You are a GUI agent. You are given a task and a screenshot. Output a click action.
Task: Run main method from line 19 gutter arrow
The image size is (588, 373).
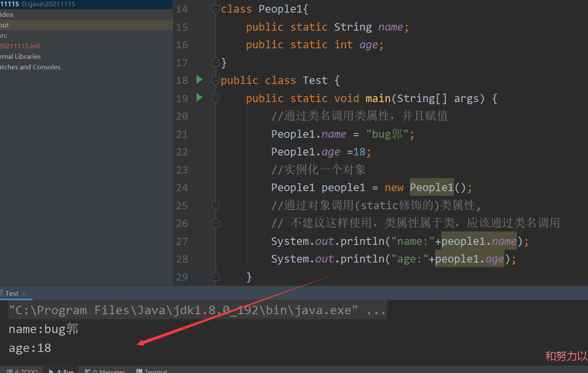tap(200, 98)
